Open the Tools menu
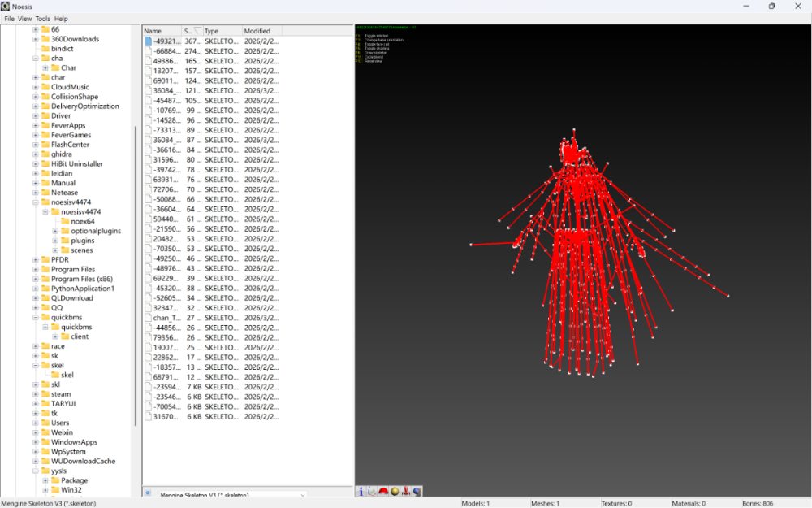 click(42, 19)
